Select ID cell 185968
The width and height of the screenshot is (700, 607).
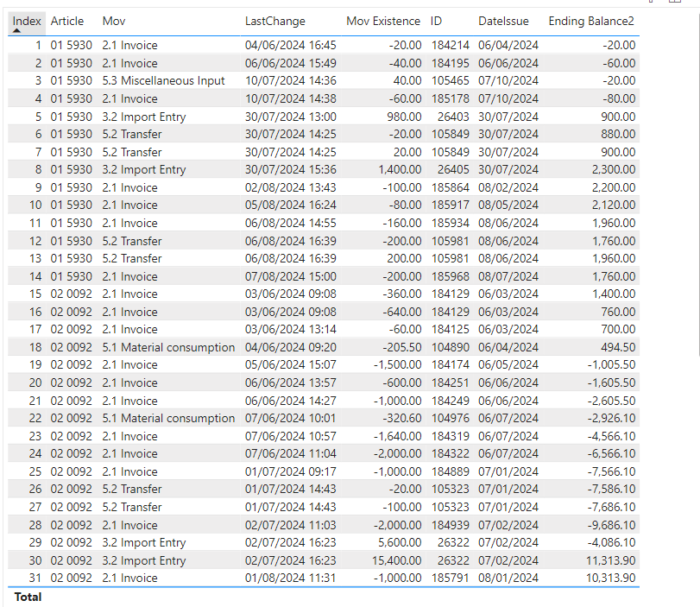[x=450, y=276]
